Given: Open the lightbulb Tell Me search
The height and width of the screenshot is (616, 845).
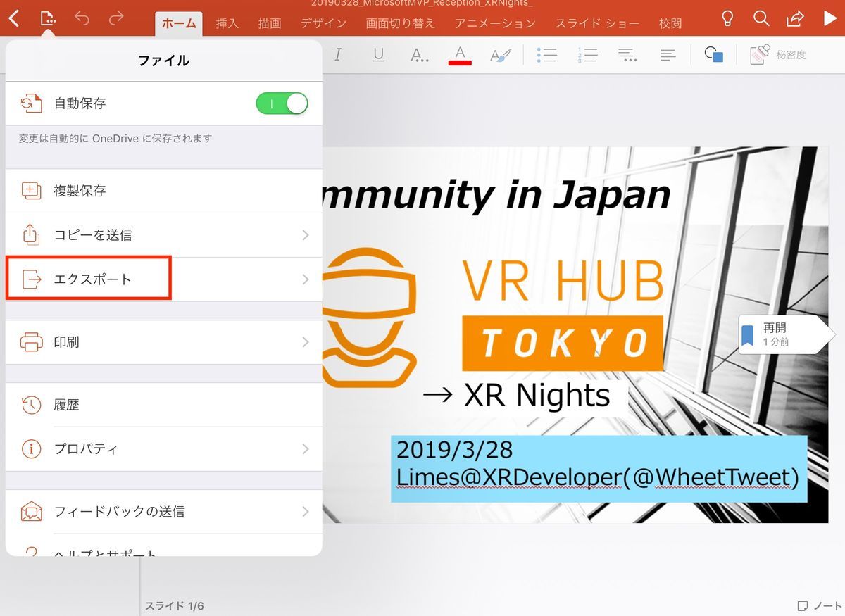Looking at the screenshot, I should [x=727, y=18].
